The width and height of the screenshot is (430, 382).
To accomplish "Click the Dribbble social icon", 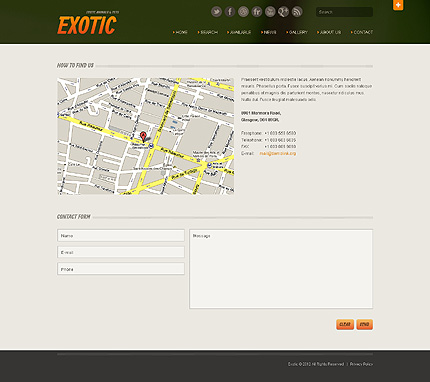I will (243, 12).
